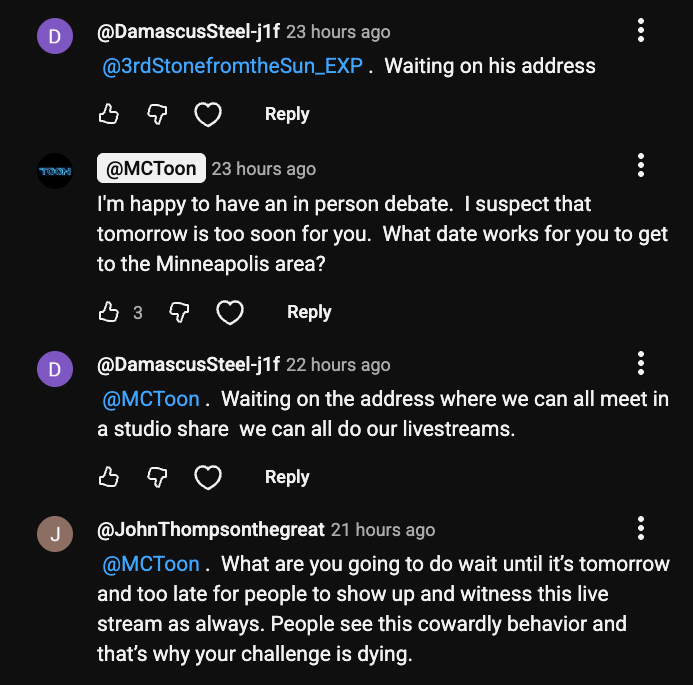Viewport: 693px width, 685px height.
Task: Reply to DamascusSteel's 'Waiting on his address' comment
Action: click(287, 115)
